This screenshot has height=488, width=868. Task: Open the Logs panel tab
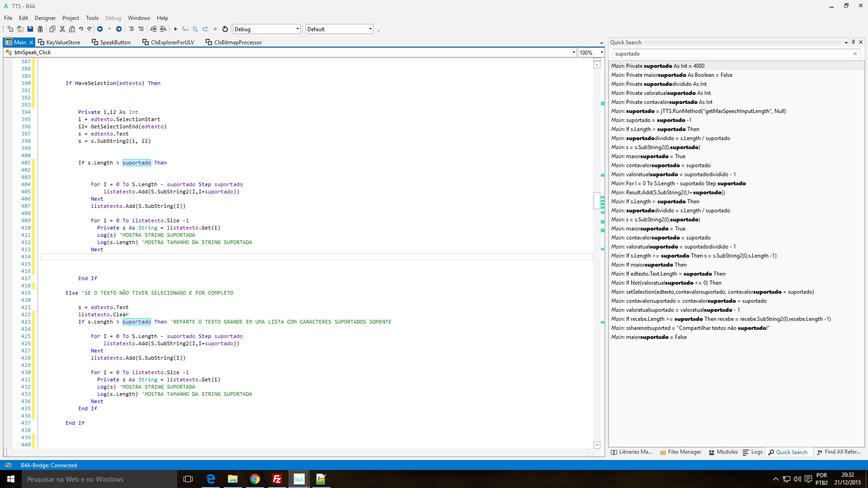[753, 452]
